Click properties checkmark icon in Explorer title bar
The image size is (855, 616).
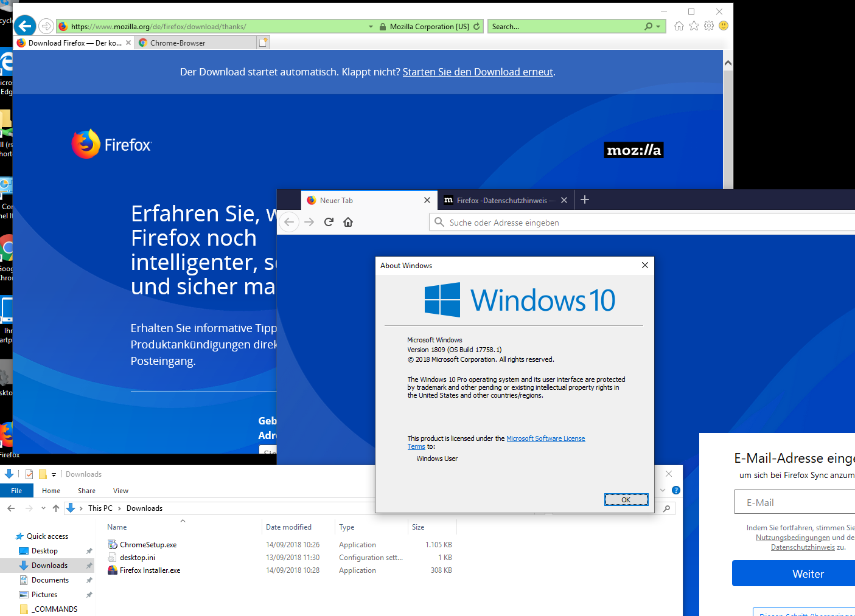[x=29, y=474]
